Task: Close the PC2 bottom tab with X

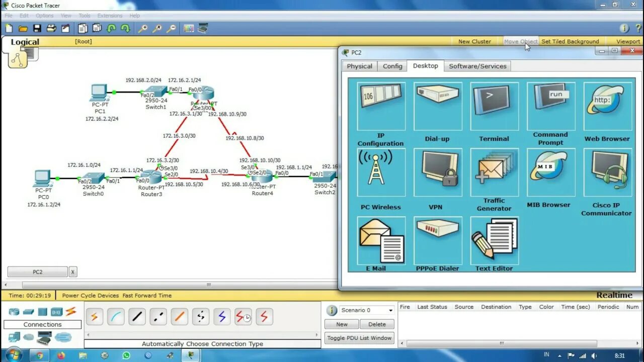Action: pos(73,272)
